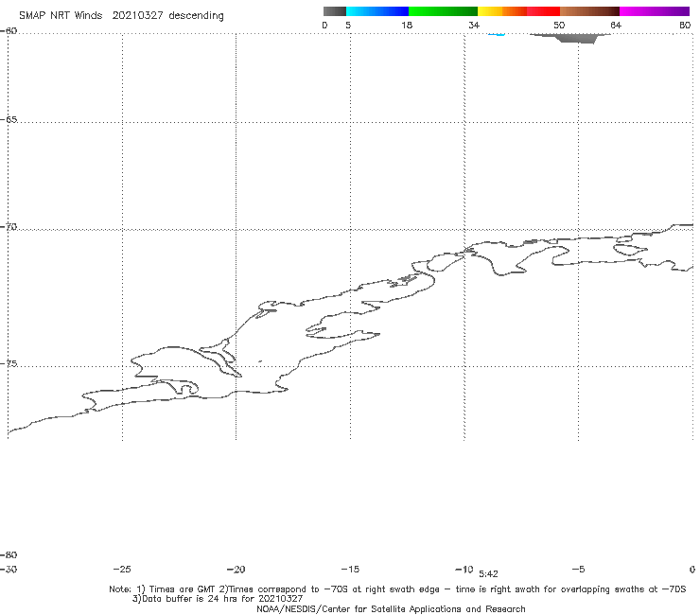Click the -75 latitude axis label

(9, 363)
